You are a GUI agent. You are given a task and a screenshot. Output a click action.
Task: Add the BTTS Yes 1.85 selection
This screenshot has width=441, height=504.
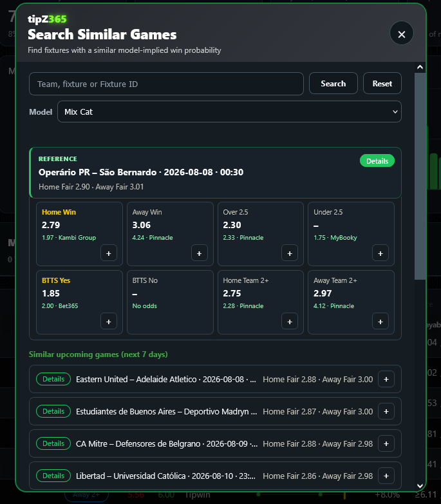109,322
